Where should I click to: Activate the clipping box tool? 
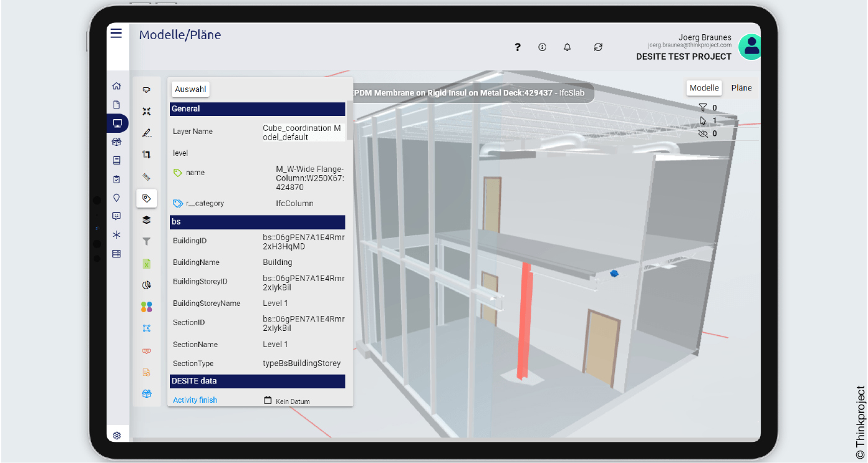click(147, 154)
